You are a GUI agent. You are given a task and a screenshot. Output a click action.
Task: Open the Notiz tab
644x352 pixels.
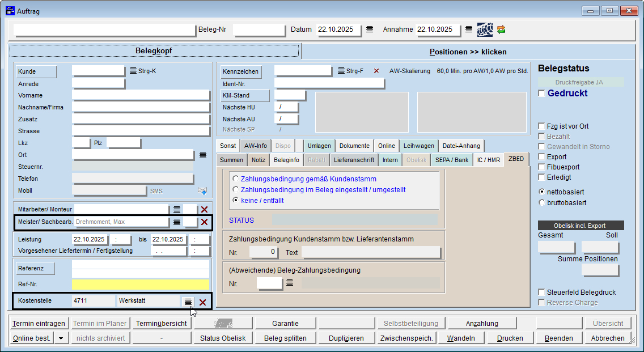click(259, 160)
